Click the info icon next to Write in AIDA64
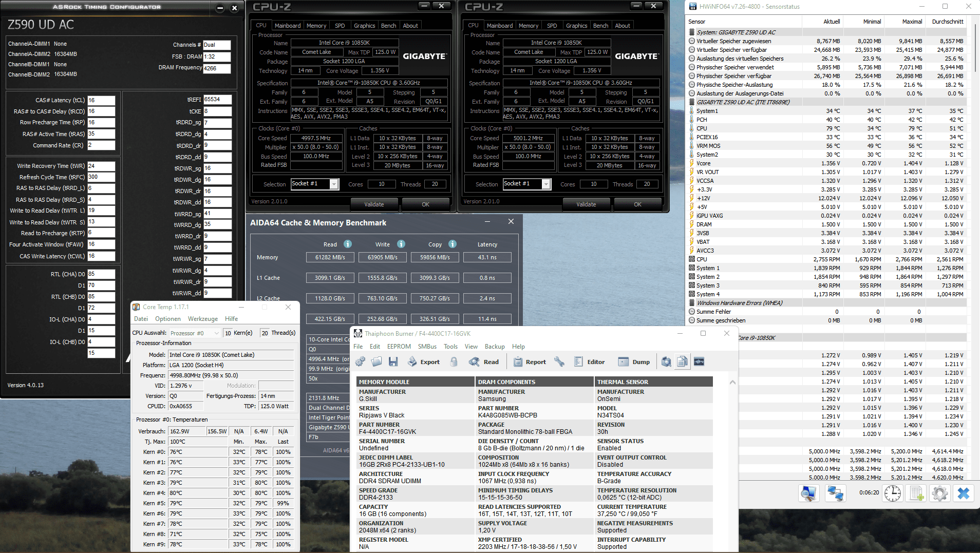This screenshot has height=553, width=980. click(401, 244)
